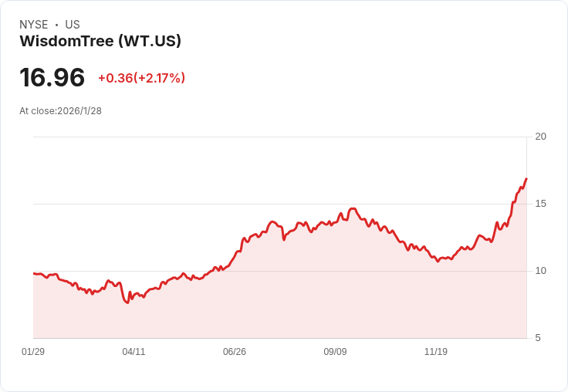
Task: Click the 01/29 date on x-axis
Action: [33, 352]
